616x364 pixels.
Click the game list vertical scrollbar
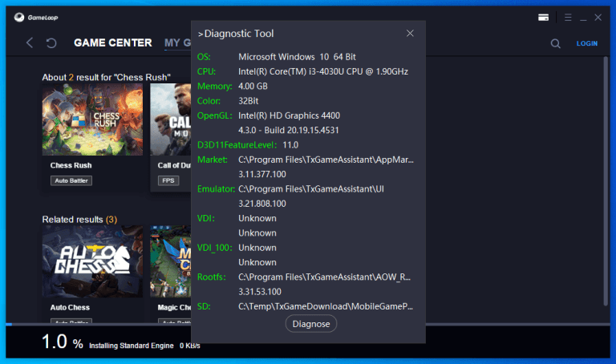pos(606,180)
